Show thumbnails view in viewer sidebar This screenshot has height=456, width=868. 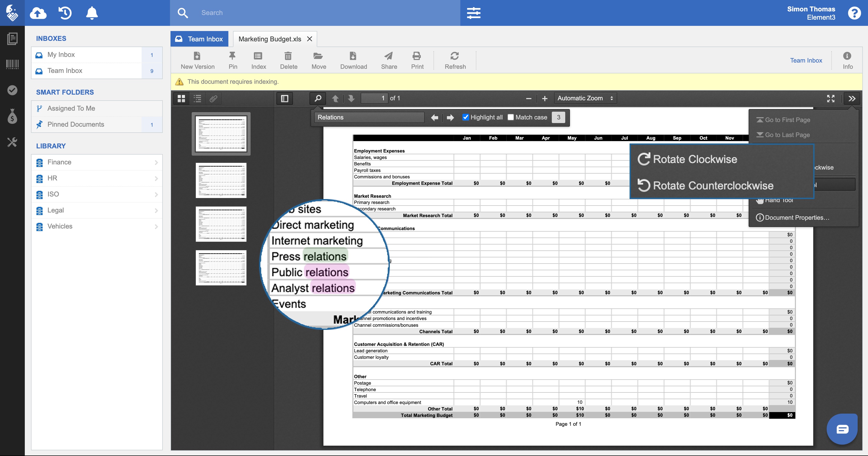tap(181, 98)
